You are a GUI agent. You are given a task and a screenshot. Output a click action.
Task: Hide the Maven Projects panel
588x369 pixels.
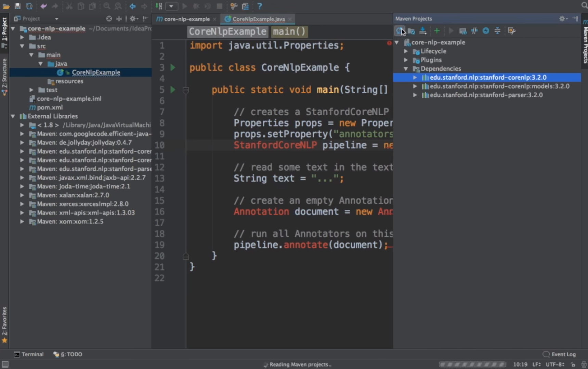[x=575, y=19]
